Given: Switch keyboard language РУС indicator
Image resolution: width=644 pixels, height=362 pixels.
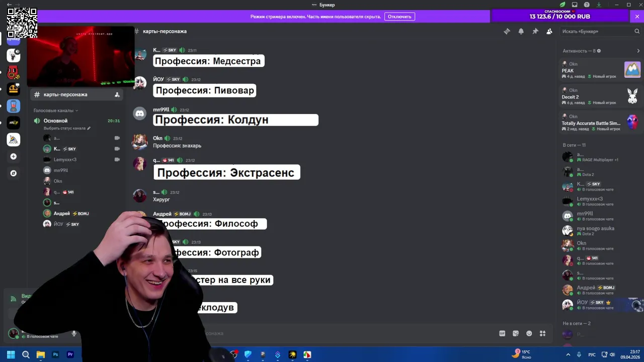Looking at the screenshot, I should [x=592, y=354].
